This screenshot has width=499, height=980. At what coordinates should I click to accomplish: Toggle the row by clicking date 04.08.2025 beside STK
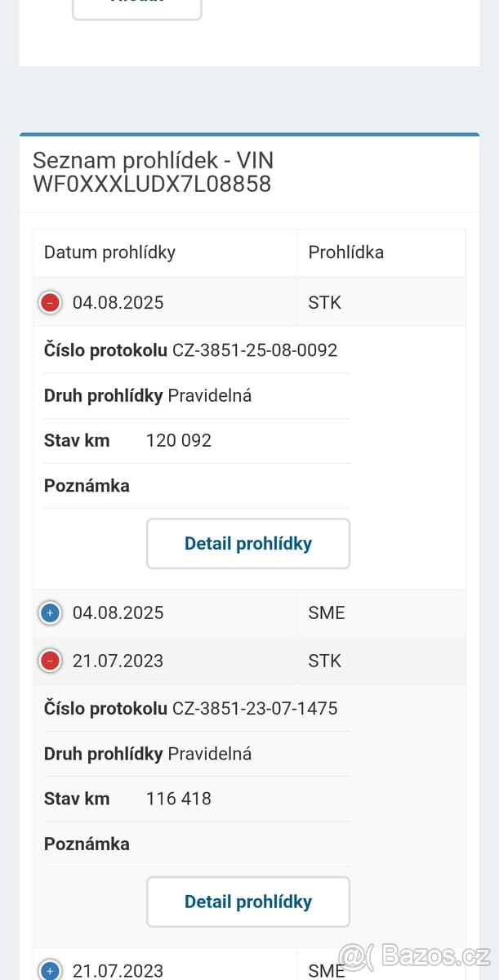(118, 303)
